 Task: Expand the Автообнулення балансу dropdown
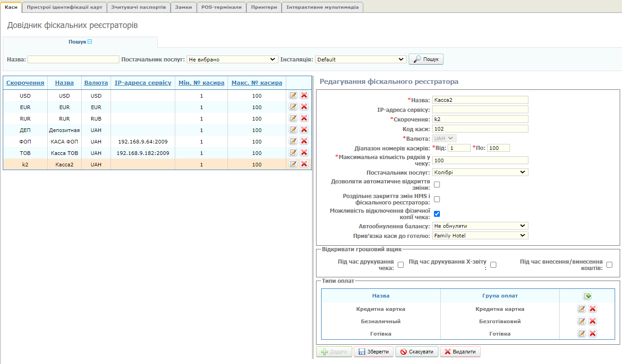(x=480, y=226)
